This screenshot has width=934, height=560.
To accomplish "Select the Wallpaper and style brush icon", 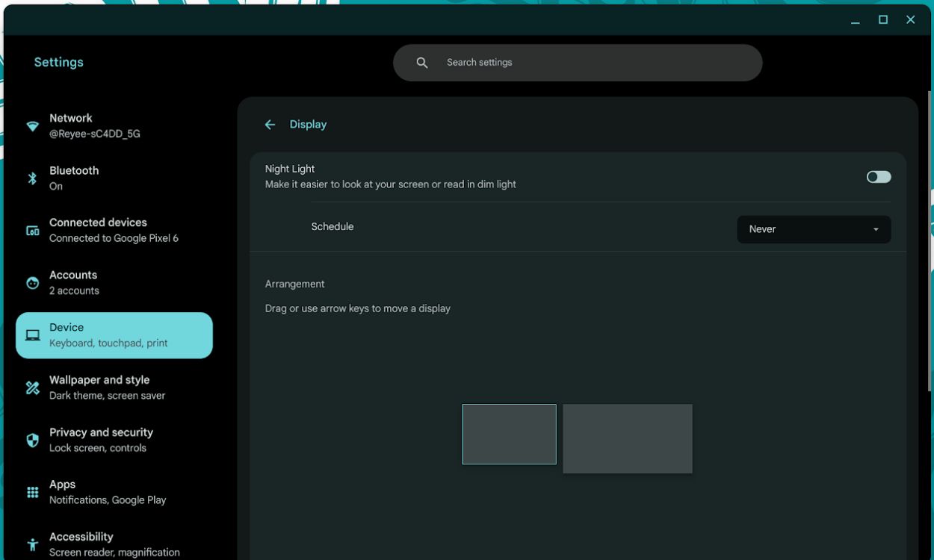I will point(32,387).
